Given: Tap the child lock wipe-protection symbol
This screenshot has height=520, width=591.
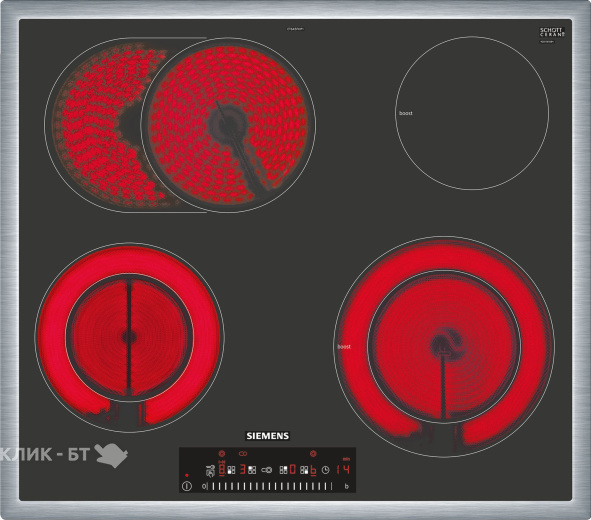Looking at the screenshot, I should tap(210, 471).
